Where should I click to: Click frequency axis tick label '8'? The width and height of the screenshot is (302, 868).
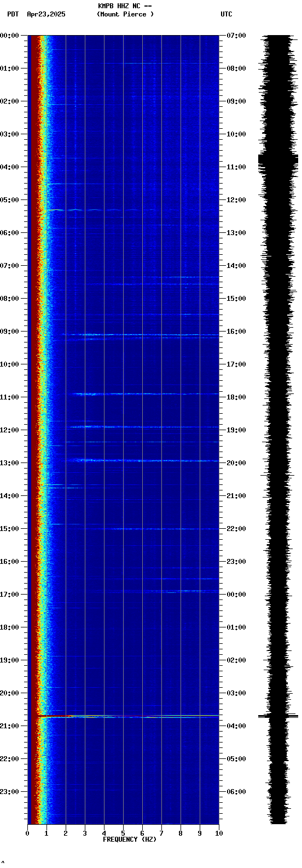pyautogui.click(x=181, y=833)
